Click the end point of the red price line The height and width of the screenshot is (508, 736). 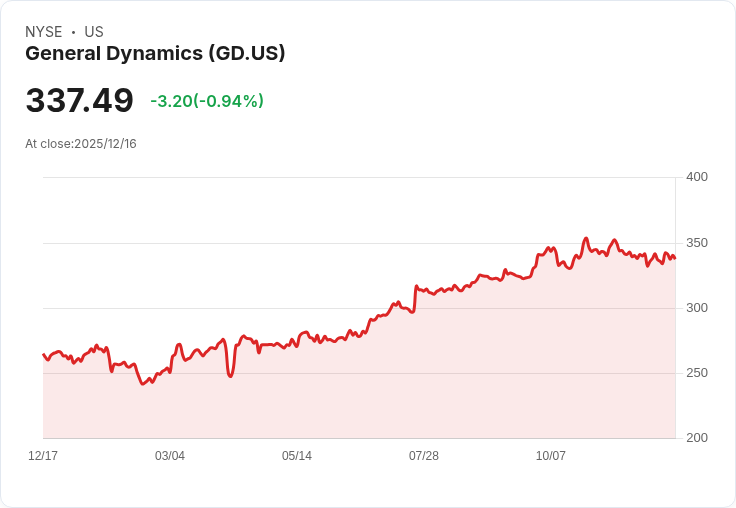point(675,258)
